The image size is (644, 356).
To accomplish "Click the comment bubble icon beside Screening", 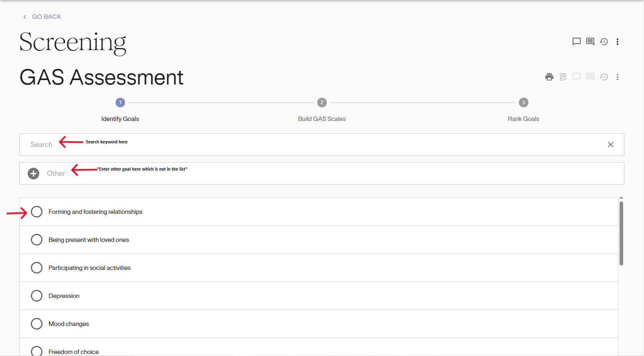I will click(x=576, y=42).
